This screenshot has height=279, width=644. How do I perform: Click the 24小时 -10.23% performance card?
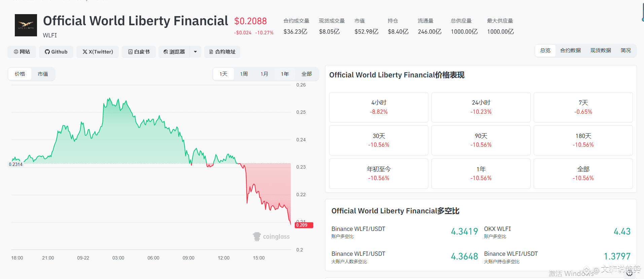tap(480, 107)
